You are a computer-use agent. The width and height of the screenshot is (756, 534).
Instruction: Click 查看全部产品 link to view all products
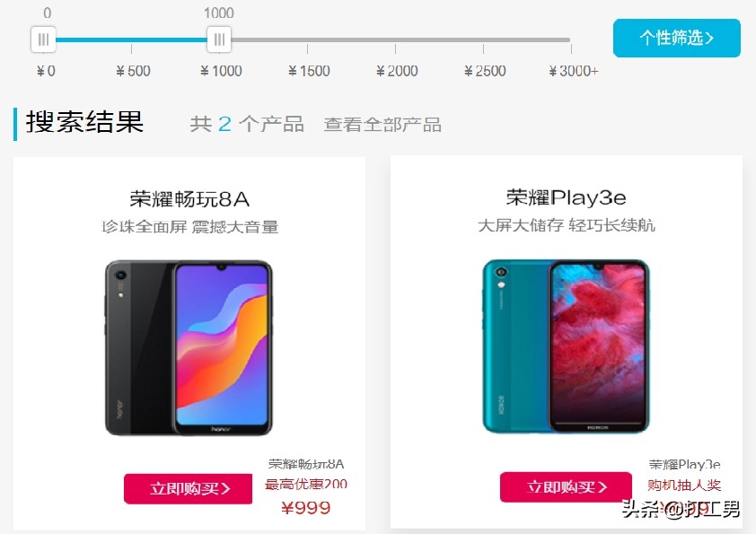click(382, 125)
